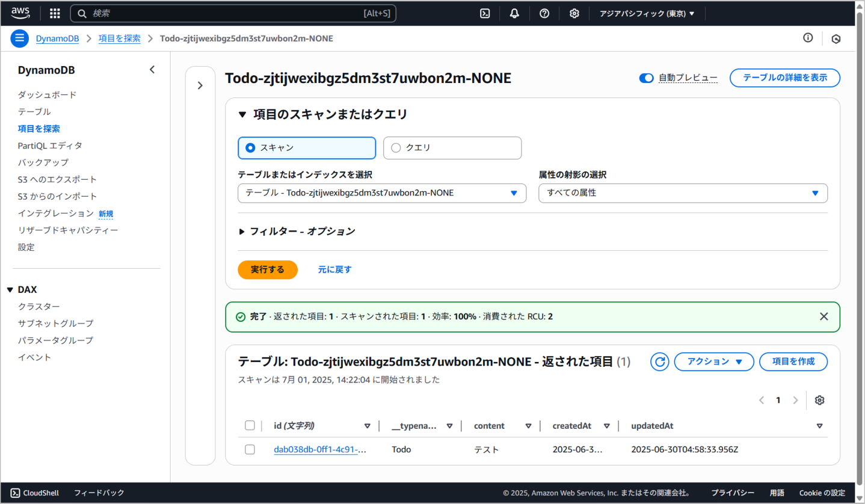The image size is (865, 504).
Task: Open the すべての属性 projection dropdown
Action: pyautogui.click(x=683, y=193)
